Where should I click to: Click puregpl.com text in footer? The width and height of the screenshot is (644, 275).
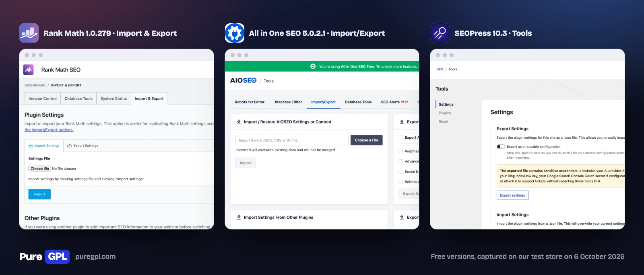click(x=95, y=257)
